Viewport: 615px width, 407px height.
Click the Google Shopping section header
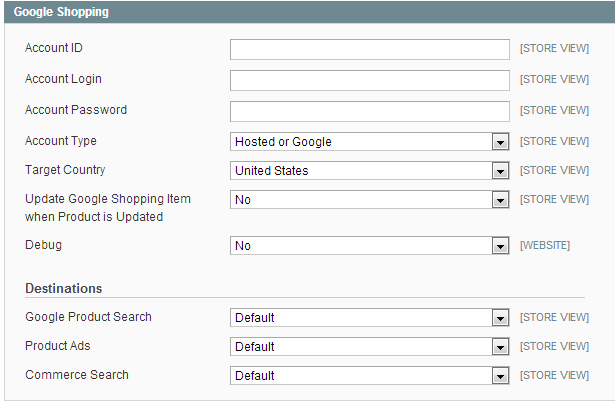pyautogui.click(x=62, y=13)
